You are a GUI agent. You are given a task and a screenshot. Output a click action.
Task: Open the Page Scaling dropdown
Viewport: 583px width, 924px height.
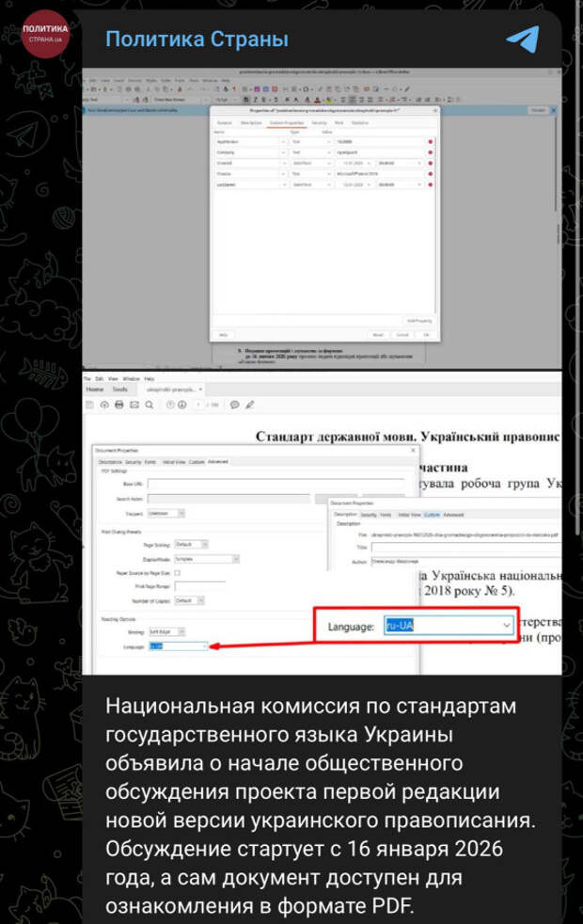(205, 545)
